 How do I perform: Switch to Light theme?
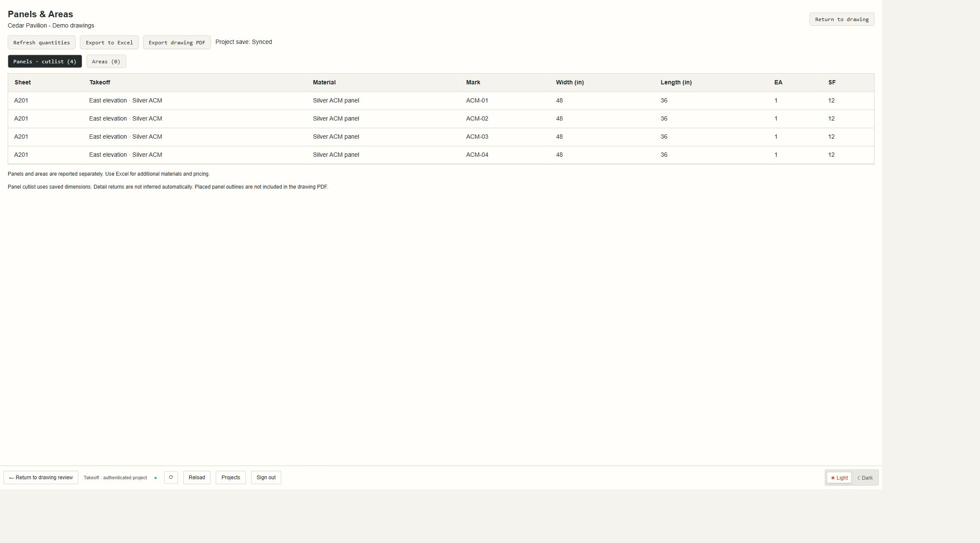click(839, 478)
